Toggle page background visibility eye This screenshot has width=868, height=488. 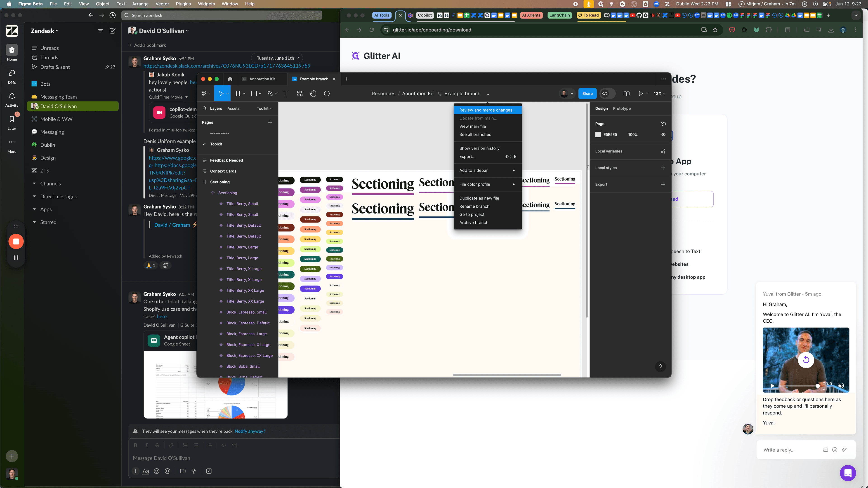pyautogui.click(x=663, y=135)
